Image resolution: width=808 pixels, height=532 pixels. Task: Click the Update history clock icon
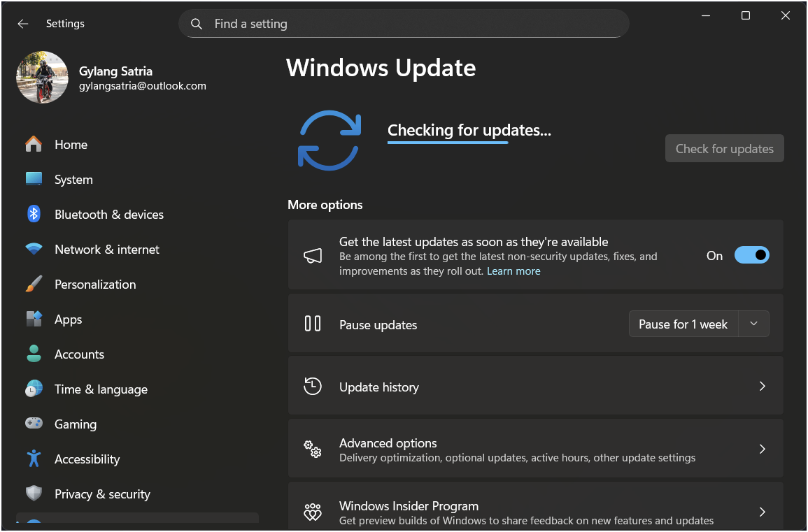pyautogui.click(x=313, y=387)
